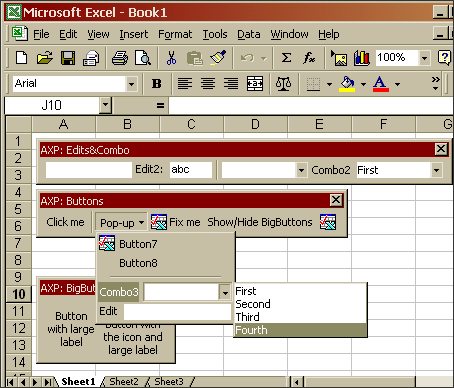Click the Undo arrow icon
Image resolution: width=454 pixels, height=388 pixels.
tap(247, 58)
